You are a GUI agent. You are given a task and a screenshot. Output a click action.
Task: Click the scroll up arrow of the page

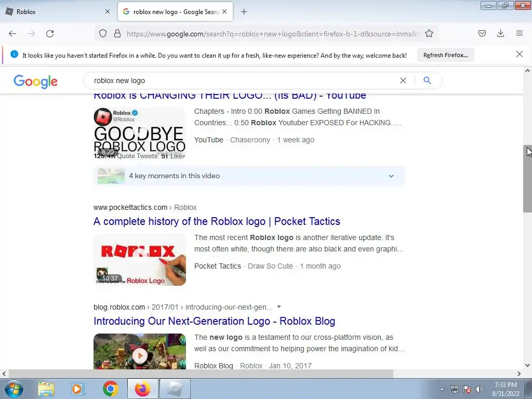527,71
